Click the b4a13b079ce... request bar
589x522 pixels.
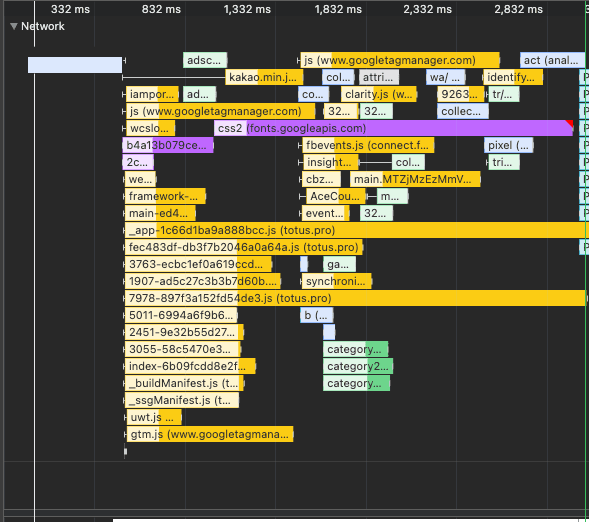point(168,145)
